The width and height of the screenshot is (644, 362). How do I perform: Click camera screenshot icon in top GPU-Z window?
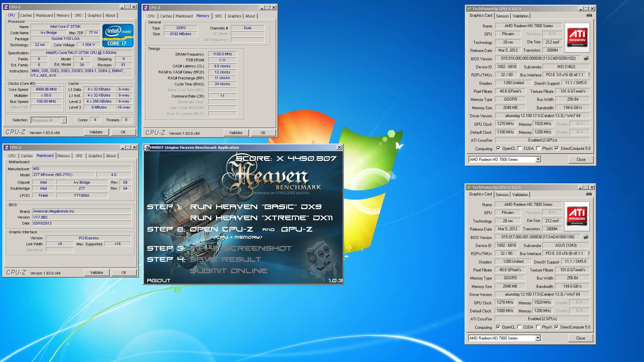coord(589,15)
